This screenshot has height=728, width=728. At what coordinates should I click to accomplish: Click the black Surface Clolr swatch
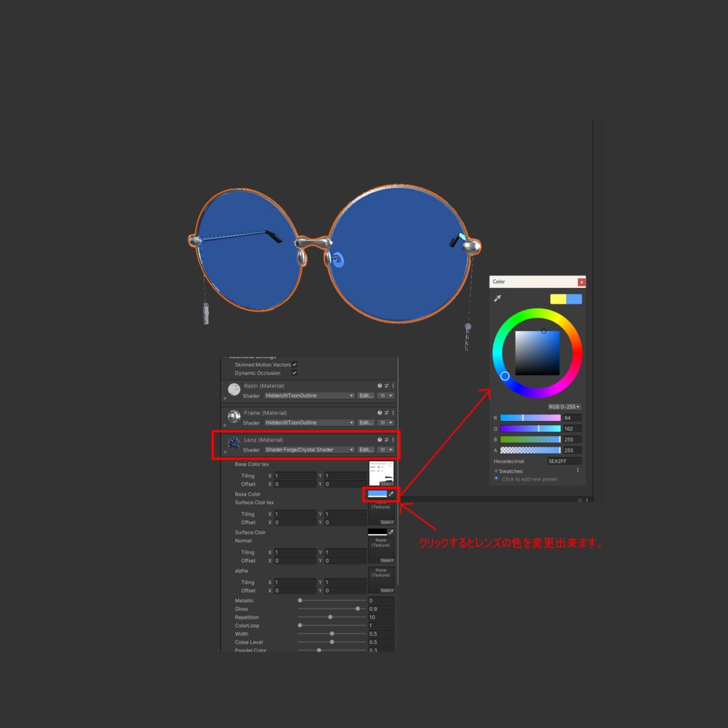[x=377, y=532]
